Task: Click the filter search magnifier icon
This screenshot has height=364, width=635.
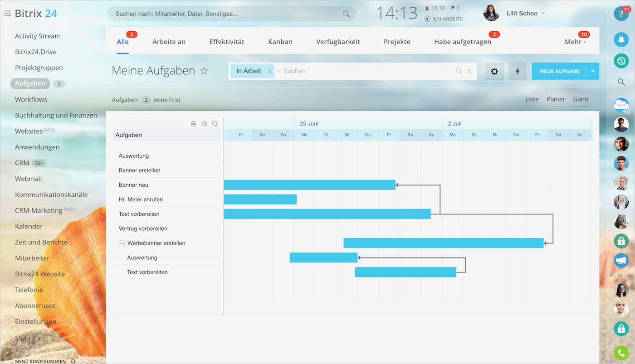Action: [459, 71]
